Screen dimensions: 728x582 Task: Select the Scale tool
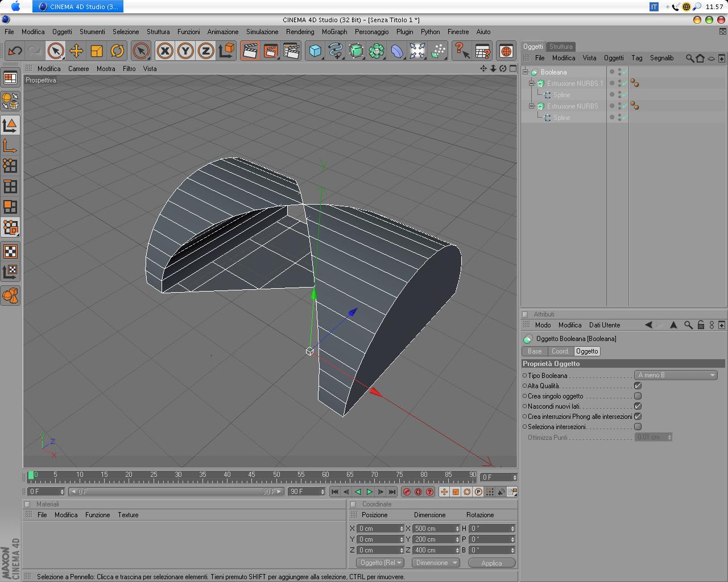pyautogui.click(x=97, y=51)
